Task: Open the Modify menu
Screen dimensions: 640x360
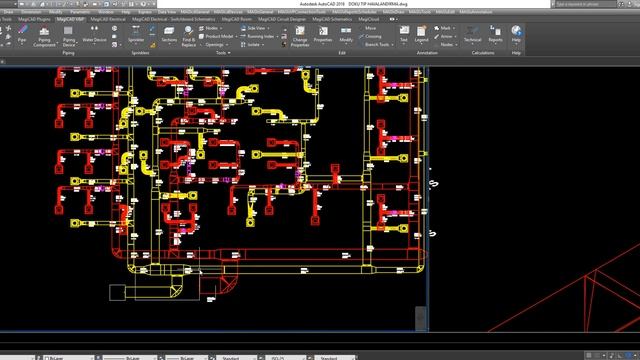Action: coord(56,12)
